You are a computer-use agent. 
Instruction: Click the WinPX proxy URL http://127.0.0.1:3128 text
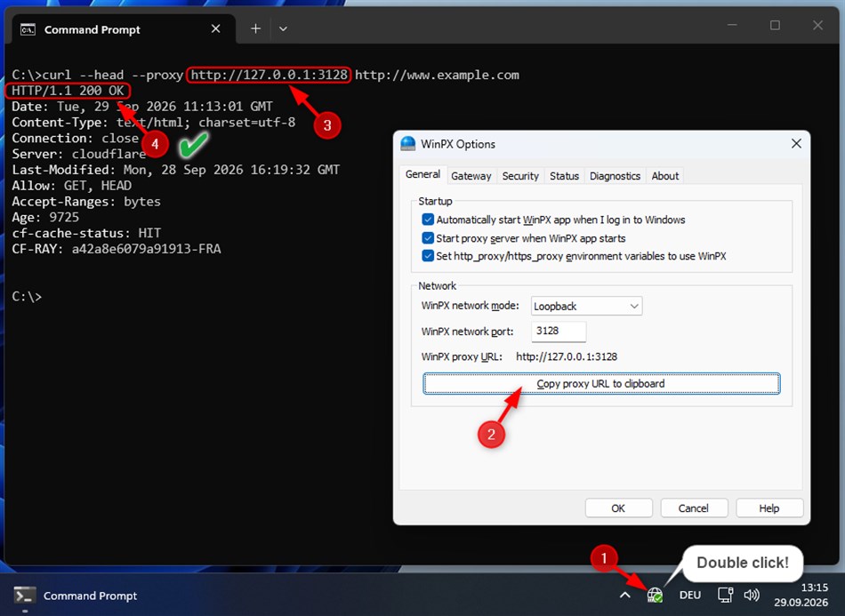coord(567,356)
